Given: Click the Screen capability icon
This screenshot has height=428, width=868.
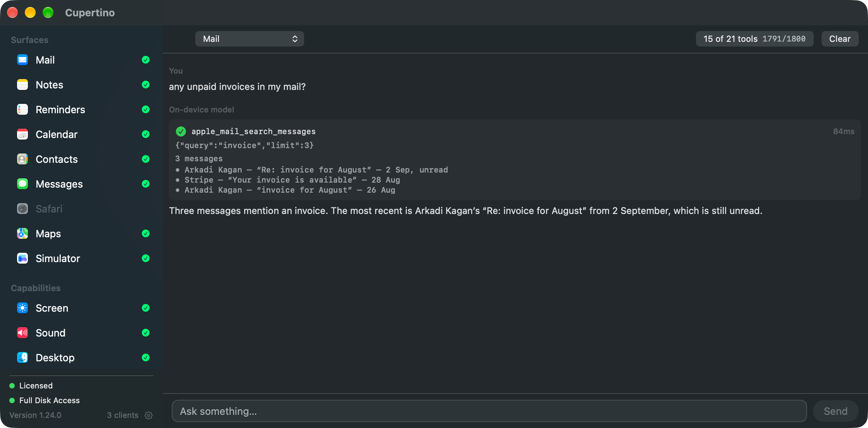Looking at the screenshot, I should coord(22,308).
